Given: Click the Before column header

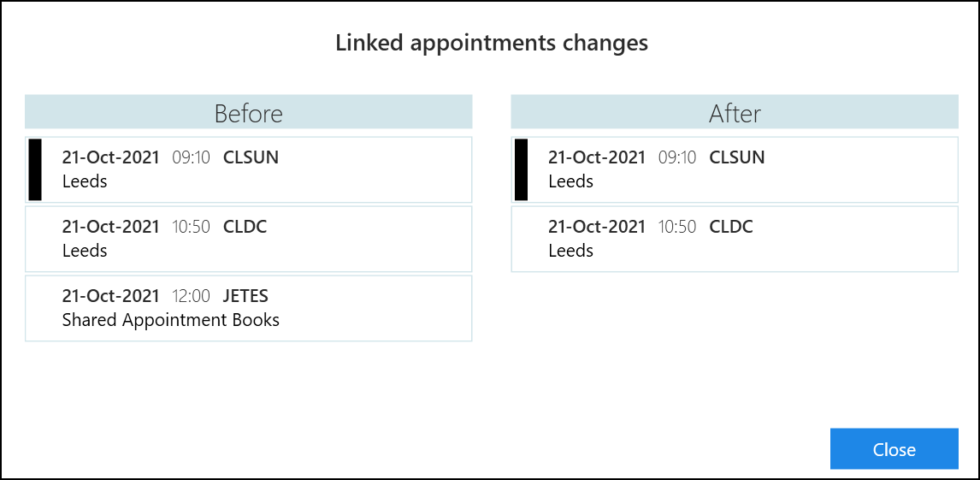Looking at the screenshot, I should coord(248,113).
